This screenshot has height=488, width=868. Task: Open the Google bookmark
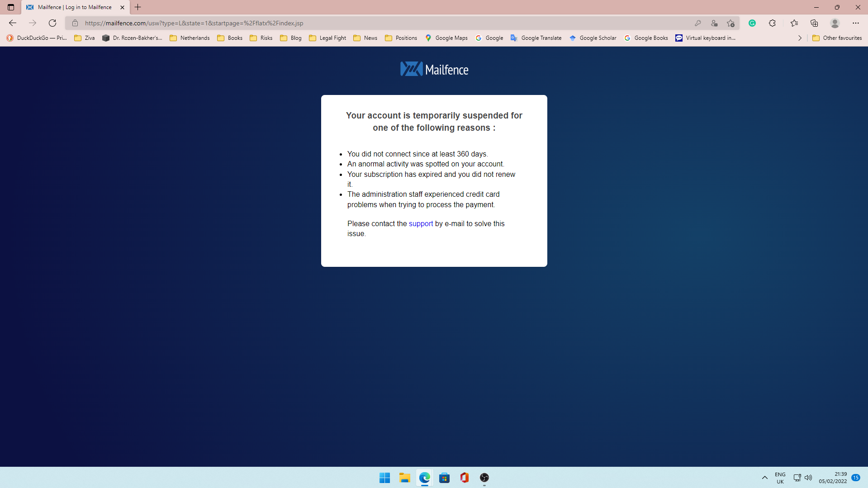pos(489,38)
